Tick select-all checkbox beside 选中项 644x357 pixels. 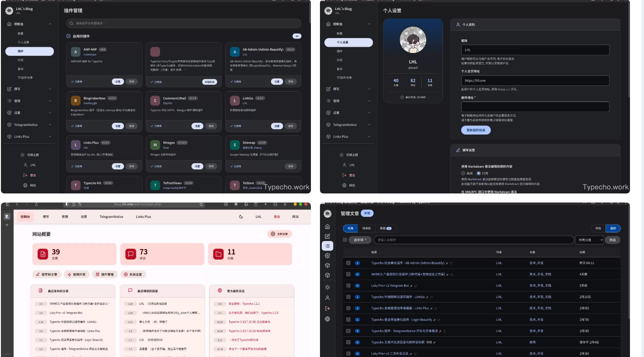click(345, 240)
